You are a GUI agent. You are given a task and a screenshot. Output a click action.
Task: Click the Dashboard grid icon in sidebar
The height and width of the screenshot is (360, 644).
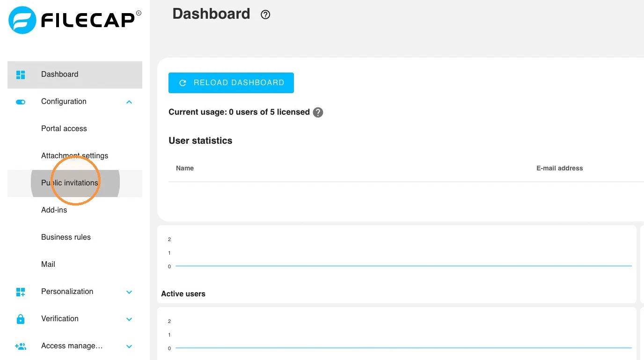pyautogui.click(x=21, y=74)
